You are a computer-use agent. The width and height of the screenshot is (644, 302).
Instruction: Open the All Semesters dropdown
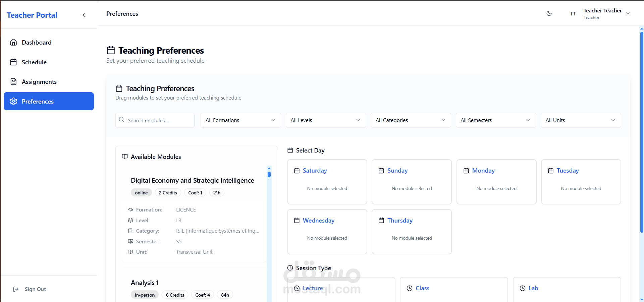tap(495, 120)
